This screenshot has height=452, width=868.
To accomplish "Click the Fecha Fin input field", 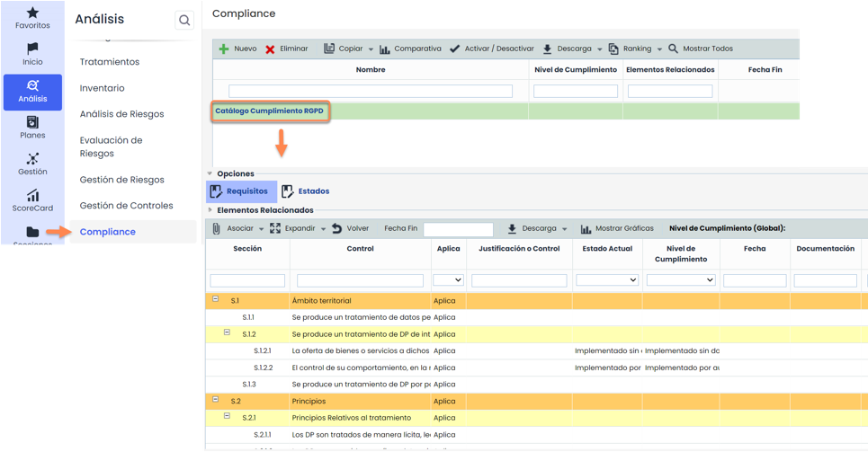I will (x=458, y=229).
